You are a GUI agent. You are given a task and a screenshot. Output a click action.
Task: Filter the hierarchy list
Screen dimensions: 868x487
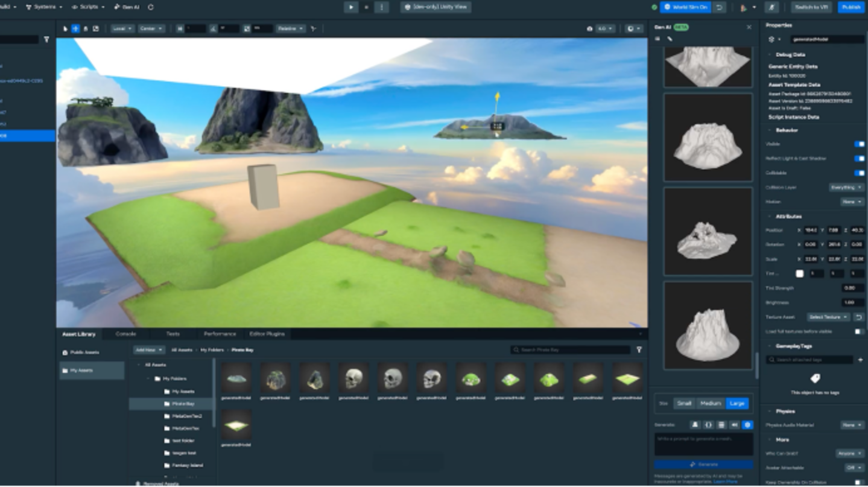pyautogui.click(x=46, y=40)
